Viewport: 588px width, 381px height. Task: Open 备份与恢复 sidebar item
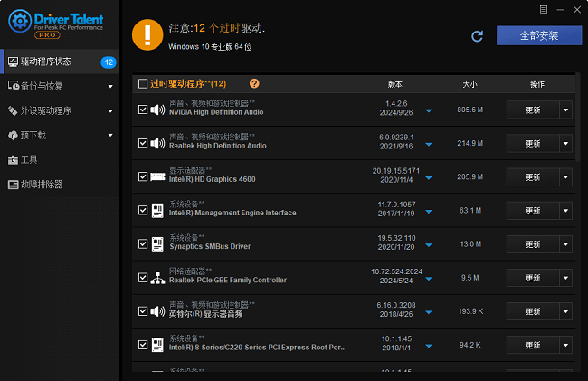point(60,86)
